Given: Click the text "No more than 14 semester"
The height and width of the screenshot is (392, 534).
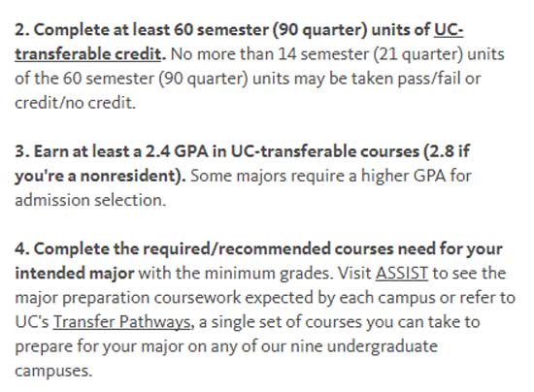Looking at the screenshot, I should [270, 54].
